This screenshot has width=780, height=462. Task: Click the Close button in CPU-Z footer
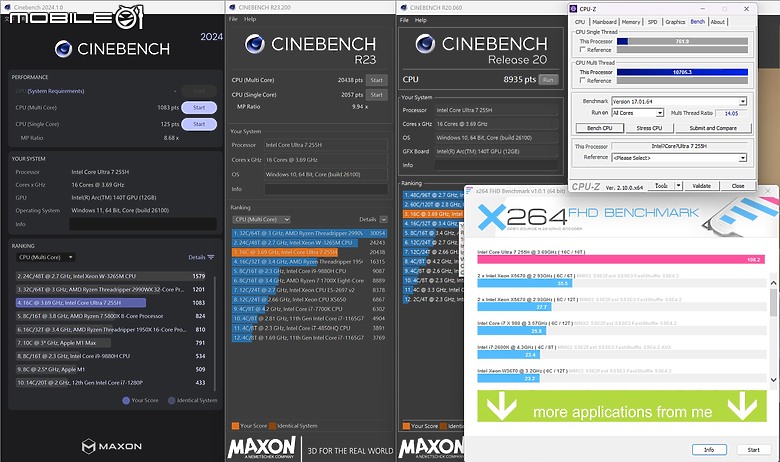click(738, 185)
